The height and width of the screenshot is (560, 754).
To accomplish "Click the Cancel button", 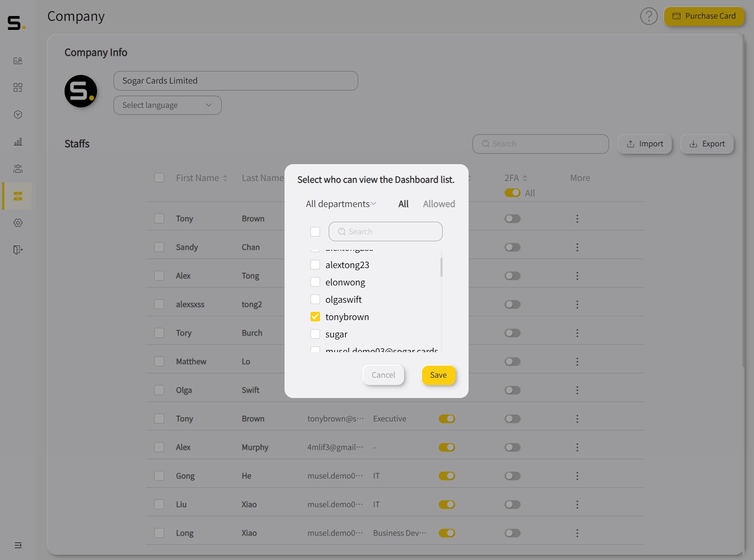I will [383, 375].
